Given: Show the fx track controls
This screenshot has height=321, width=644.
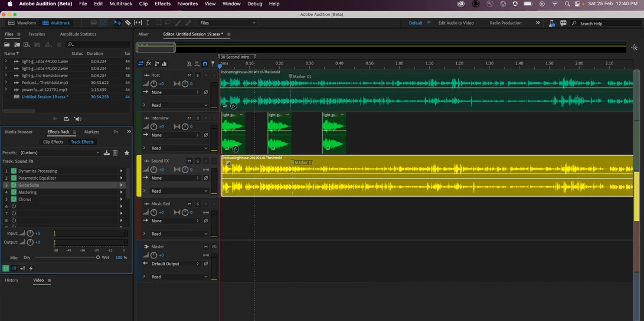Looking at the screenshot, I should [149, 63].
